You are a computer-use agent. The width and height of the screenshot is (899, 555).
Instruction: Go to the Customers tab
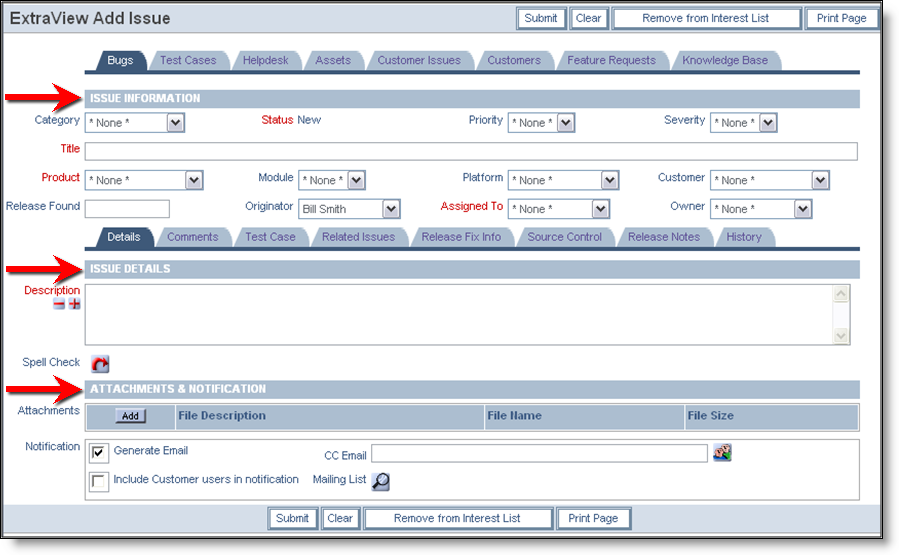coord(514,60)
